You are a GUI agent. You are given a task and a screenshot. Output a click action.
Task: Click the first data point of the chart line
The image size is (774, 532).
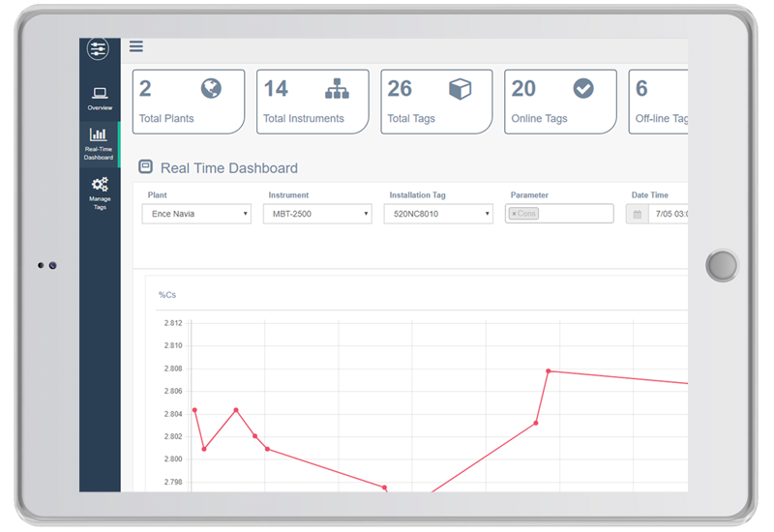click(194, 410)
